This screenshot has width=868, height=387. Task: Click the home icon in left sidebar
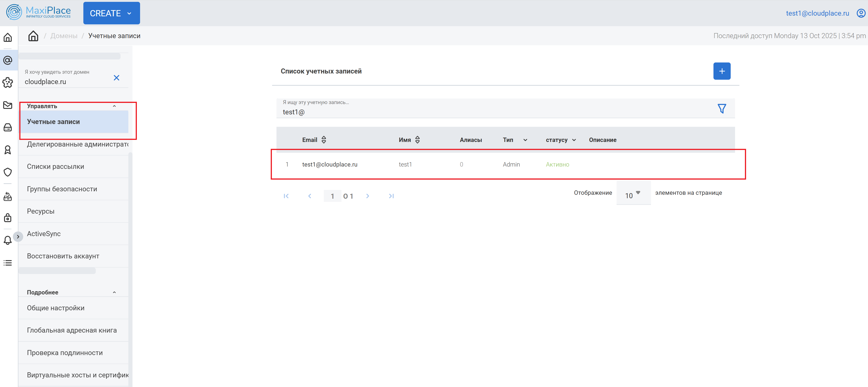pos(8,37)
